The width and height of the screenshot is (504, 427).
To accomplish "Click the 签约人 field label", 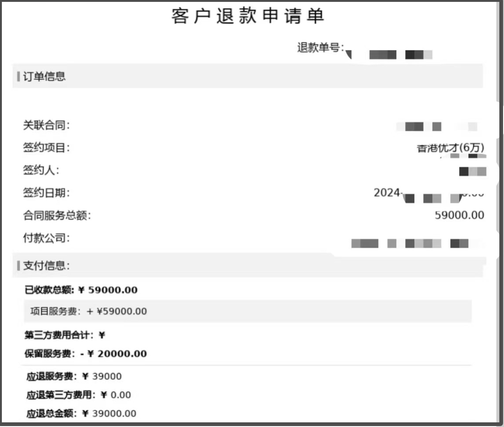I will pyautogui.click(x=41, y=170).
